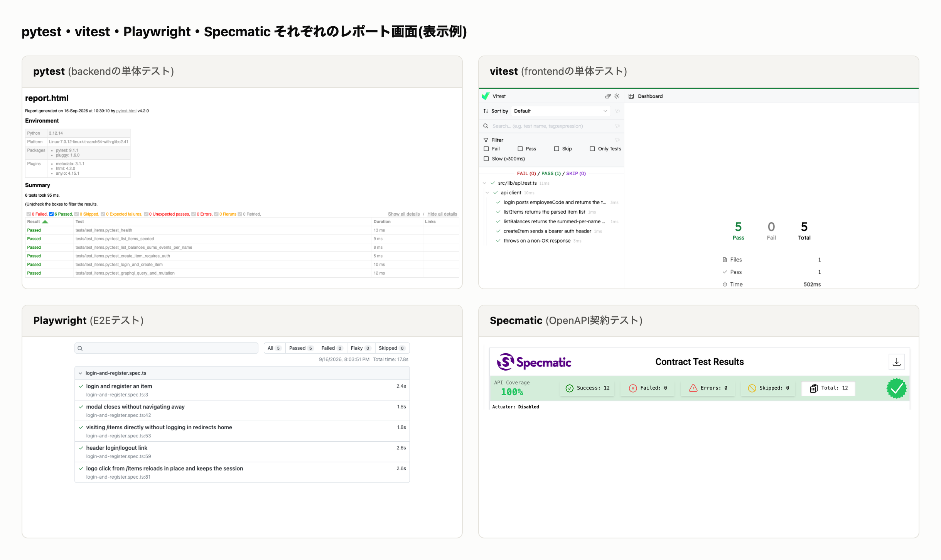Viewport: 941px width, 560px height.
Task: Click the Vitest stacked-windows layout icon
Action: coord(608,96)
